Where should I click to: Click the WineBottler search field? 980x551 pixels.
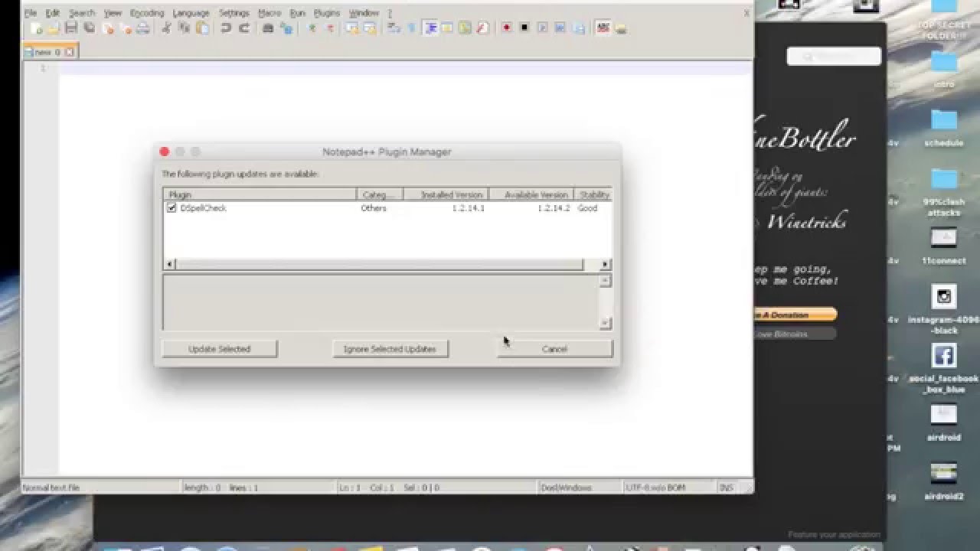coord(834,56)
